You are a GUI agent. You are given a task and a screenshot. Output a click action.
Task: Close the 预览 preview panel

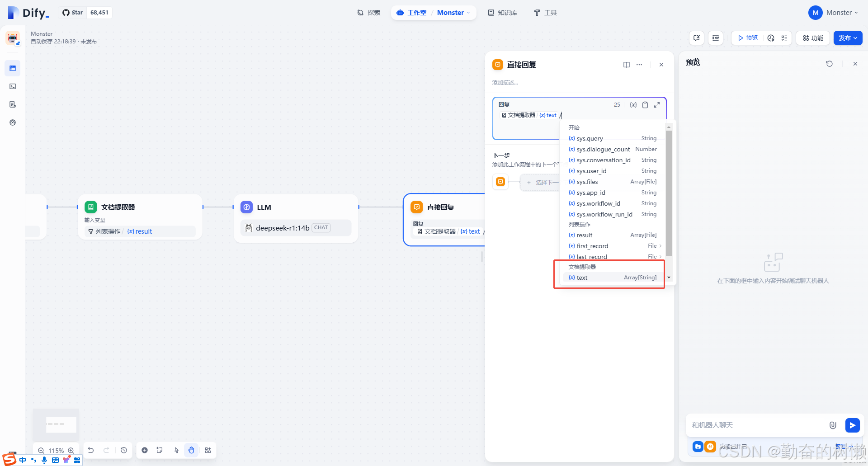(855, 64)
